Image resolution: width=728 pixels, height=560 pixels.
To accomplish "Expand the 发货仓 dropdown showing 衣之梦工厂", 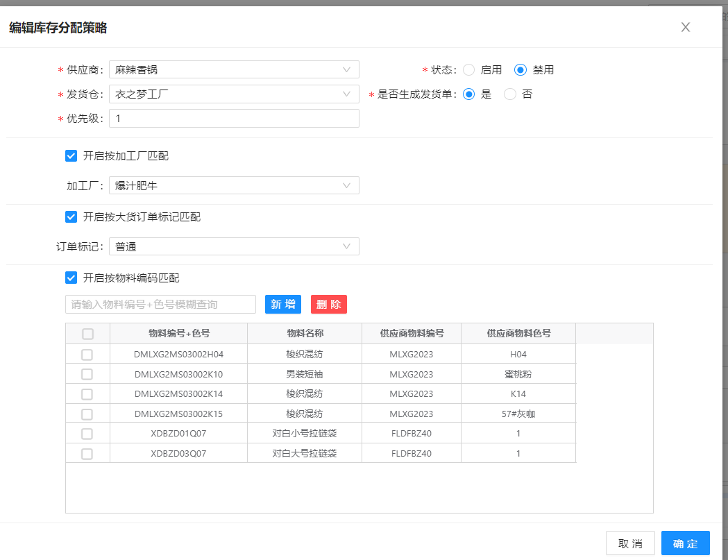I will click(234, 94).
